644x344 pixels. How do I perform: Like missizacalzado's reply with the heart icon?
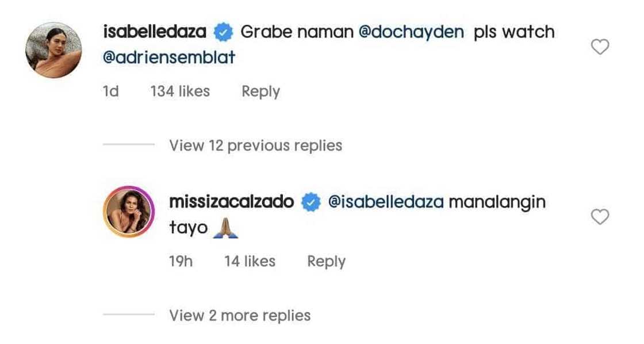600,217
